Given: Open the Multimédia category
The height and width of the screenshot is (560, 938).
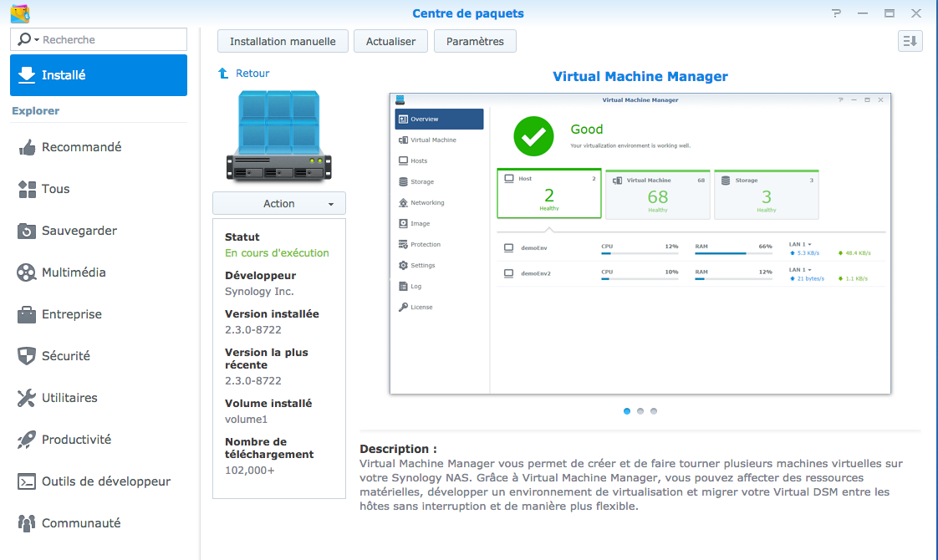Looking at the screenshot, I should [99, 272].
